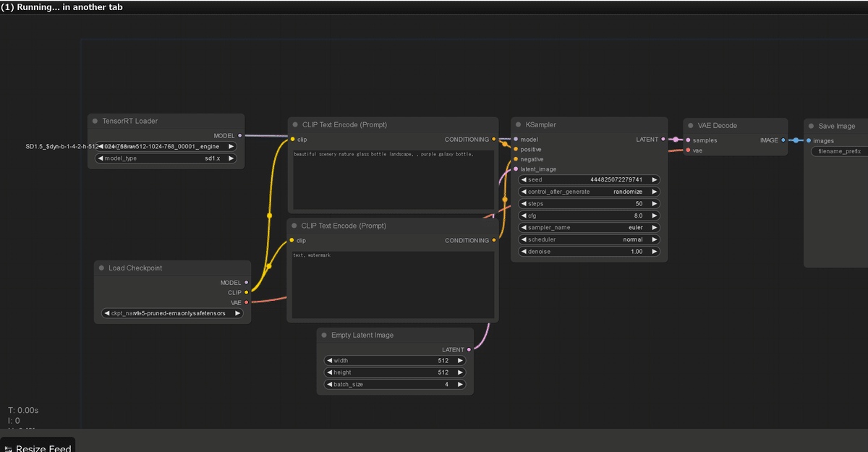This screenshot has width=868, height=452.
Task: Click the positive prompt text area
Action: (x=393, y=181)
